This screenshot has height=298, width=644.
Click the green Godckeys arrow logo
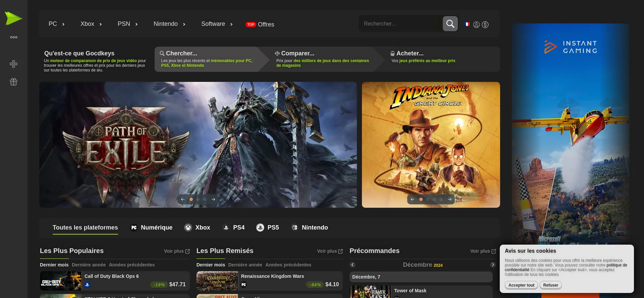tap(13, 18)
